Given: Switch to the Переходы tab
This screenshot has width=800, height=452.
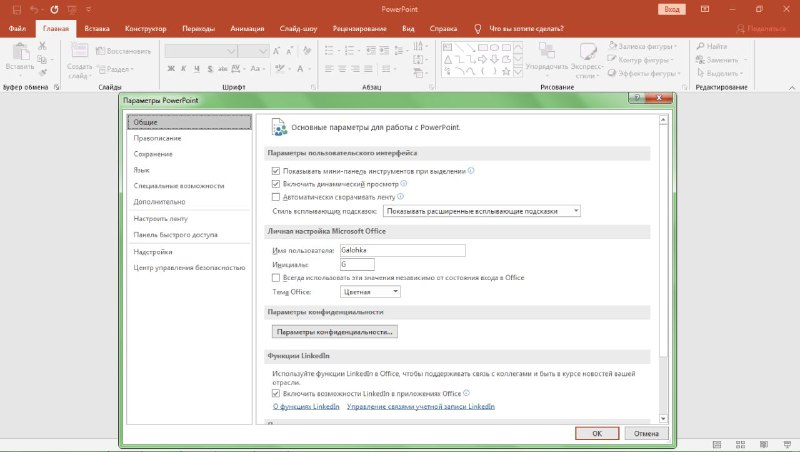Looking at the screenshot, I should [x=198, y=29].
